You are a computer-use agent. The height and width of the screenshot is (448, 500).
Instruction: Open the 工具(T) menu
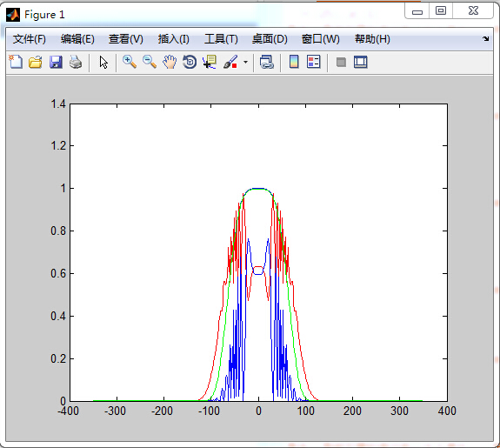pos(221,39)
